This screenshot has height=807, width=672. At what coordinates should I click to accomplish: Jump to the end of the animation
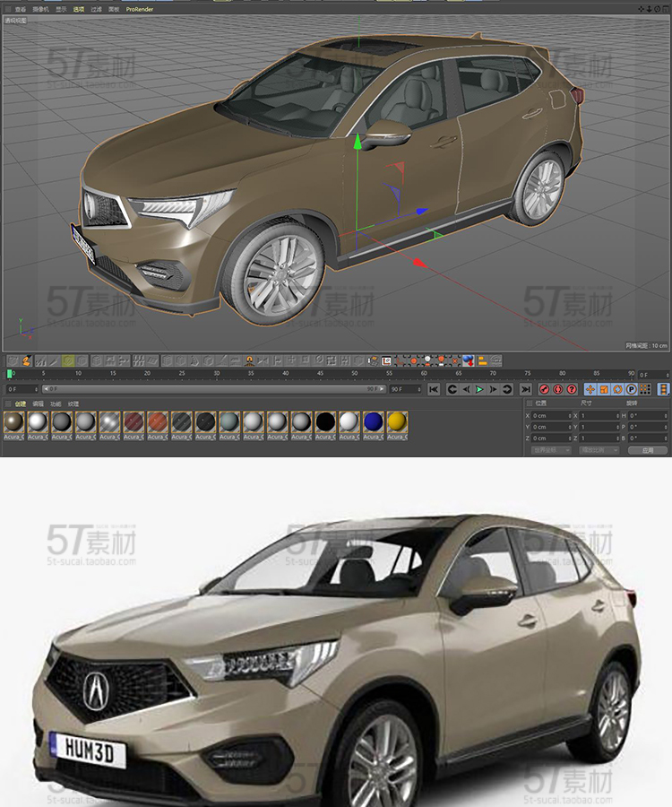click(525, 390)
